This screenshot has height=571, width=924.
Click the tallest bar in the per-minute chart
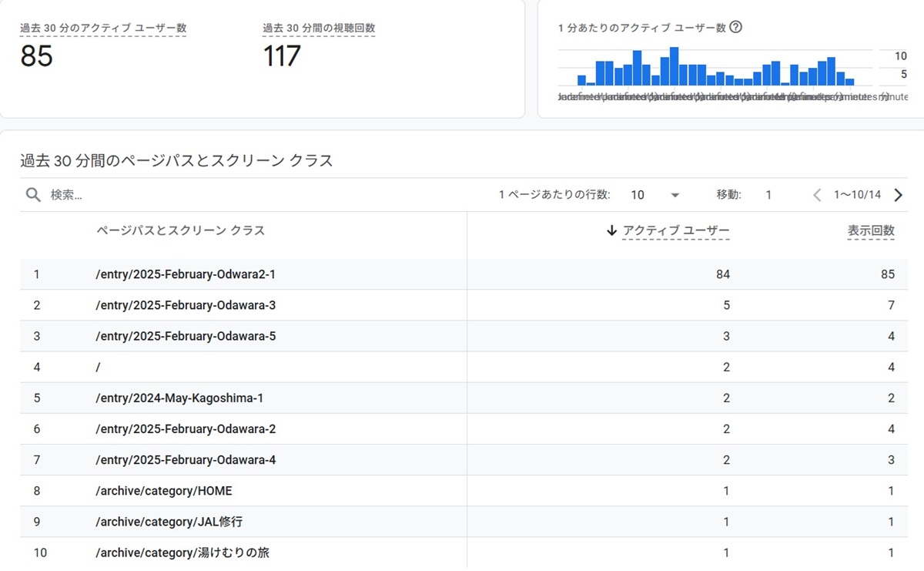pyautogui.click(x=674, y=66)
